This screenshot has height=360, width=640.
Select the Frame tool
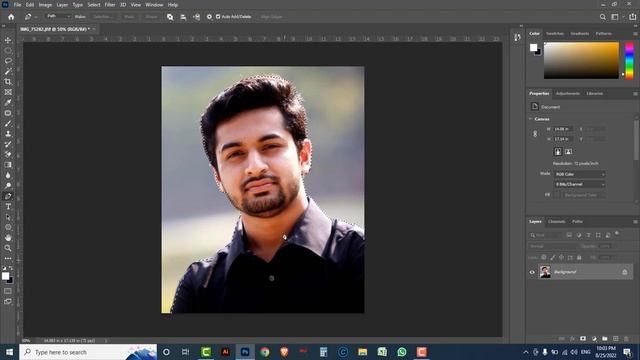click(x=8, y=92)
